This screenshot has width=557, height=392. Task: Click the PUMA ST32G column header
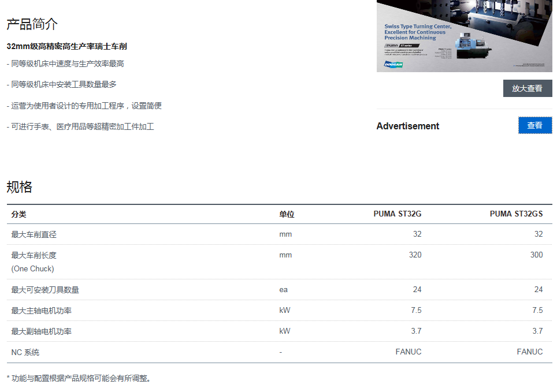tap(397, 214)
